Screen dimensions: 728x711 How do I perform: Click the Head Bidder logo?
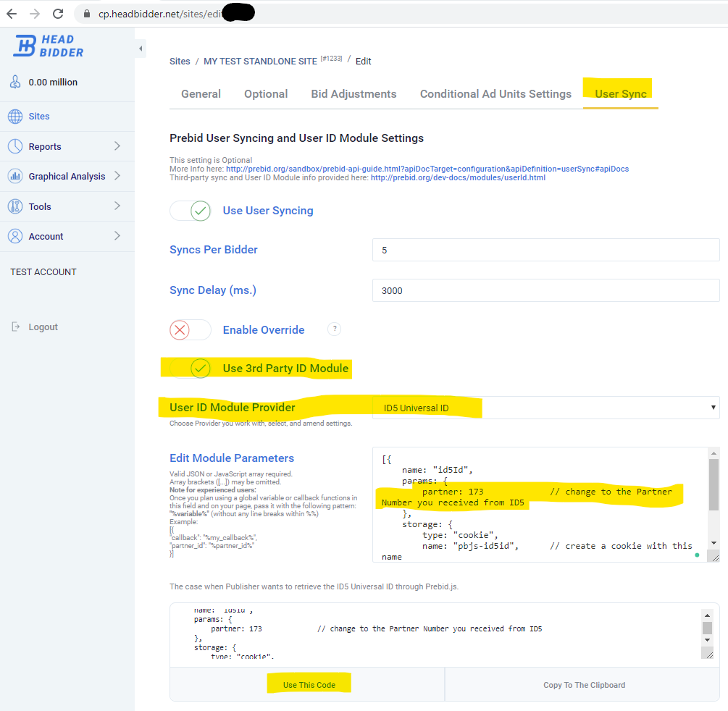pyautogui.click(x=49, y=46)
